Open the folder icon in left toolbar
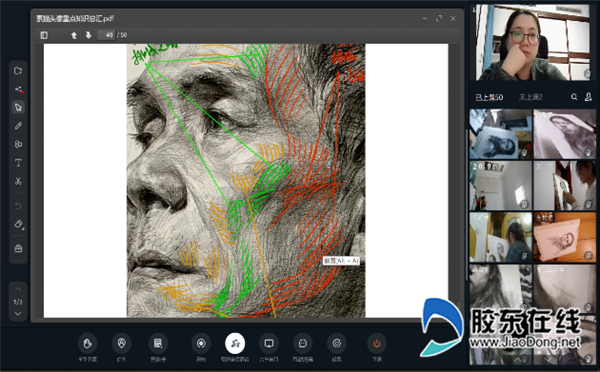The image size is (600, 372). [x=18, y=70]
